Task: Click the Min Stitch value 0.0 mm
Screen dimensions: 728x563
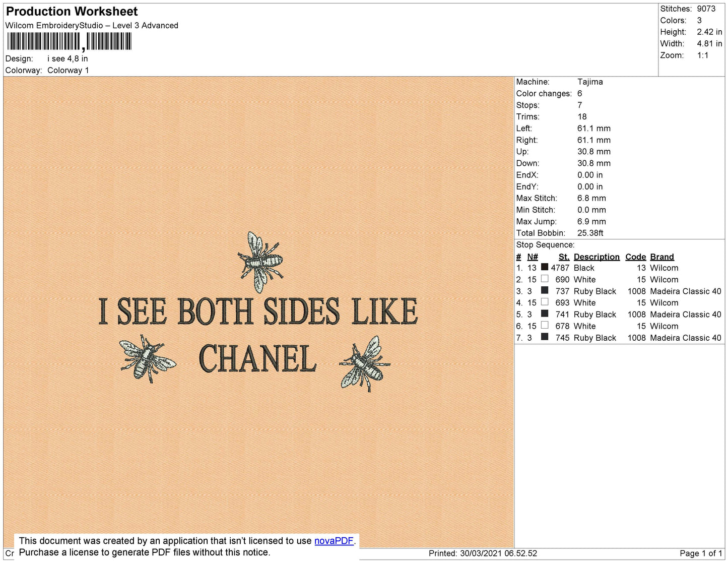Action: (591, 210)
